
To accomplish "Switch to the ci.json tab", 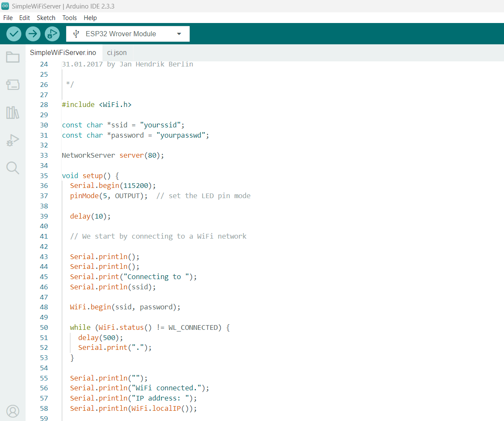I will [x=117, y=53].
